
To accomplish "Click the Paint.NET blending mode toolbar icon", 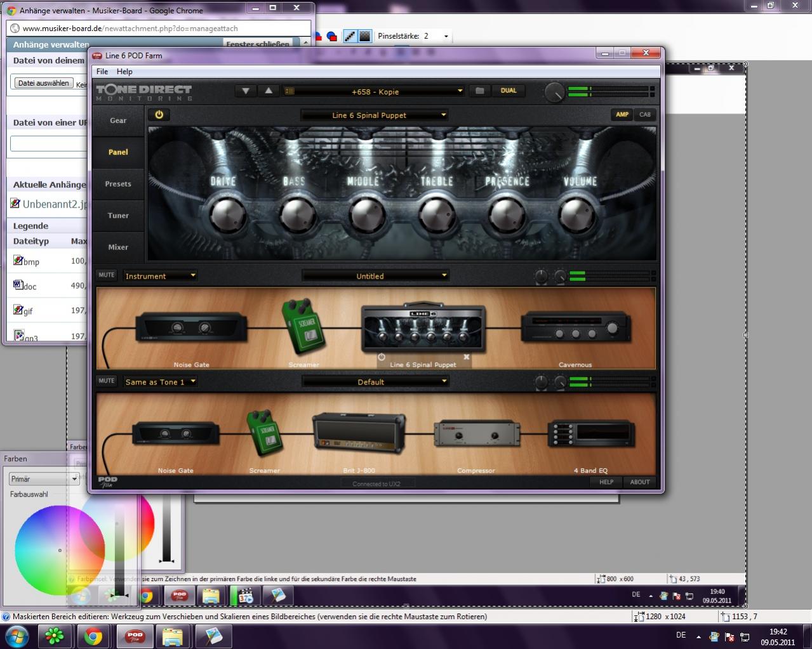I will [364, 36].
